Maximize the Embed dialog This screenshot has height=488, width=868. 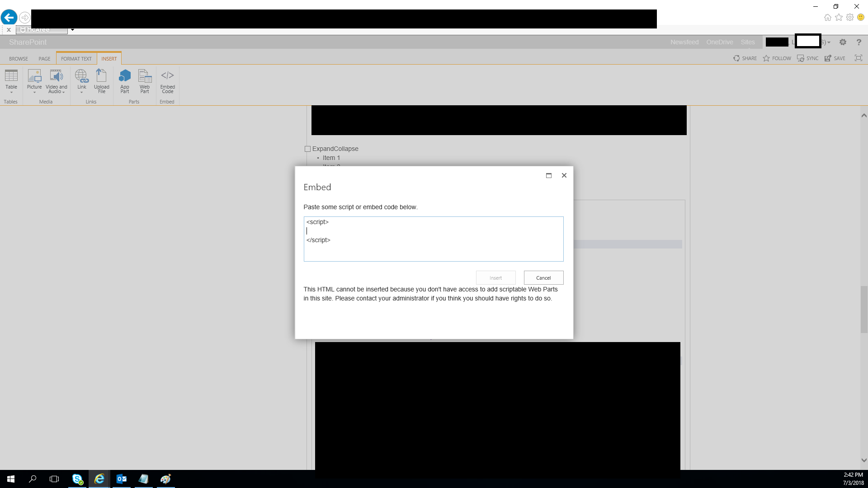(x=549, y=175)
